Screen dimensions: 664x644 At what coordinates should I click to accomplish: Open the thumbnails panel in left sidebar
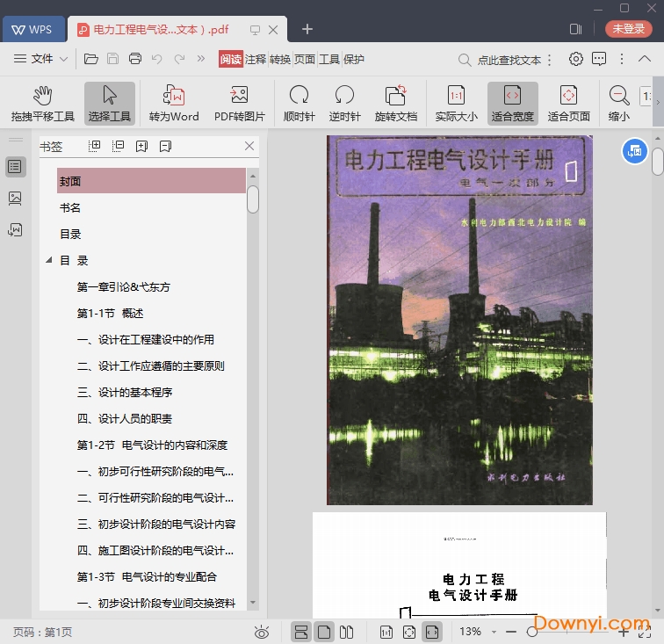15,198
